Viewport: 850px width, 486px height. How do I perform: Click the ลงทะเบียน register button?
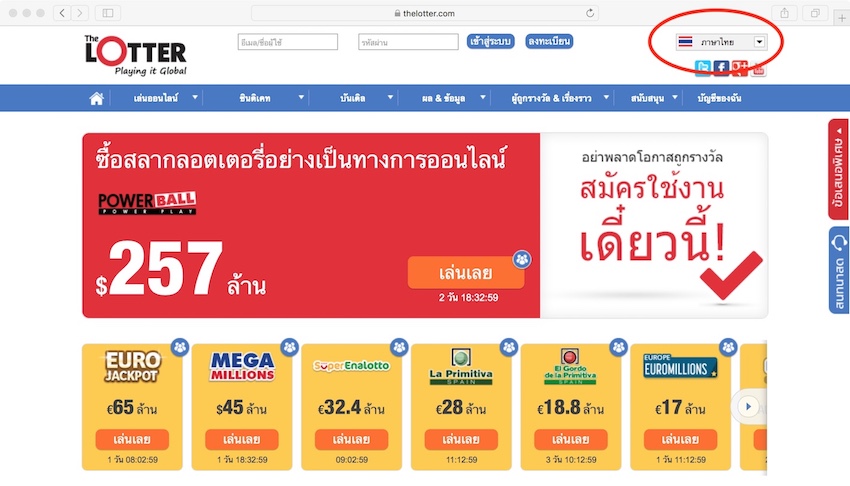pos(549,41)
